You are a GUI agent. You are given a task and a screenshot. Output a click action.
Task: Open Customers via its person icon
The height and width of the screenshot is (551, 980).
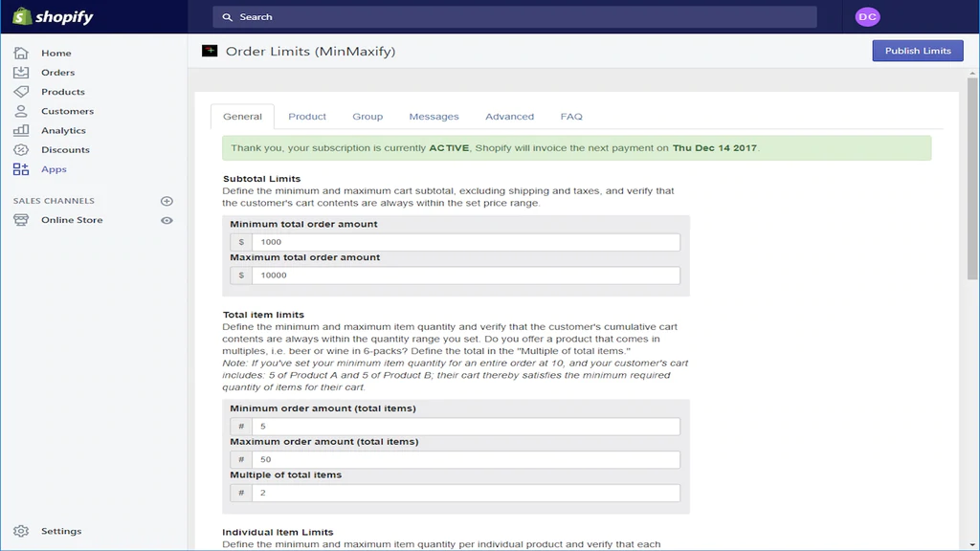(x=21, y=111)
